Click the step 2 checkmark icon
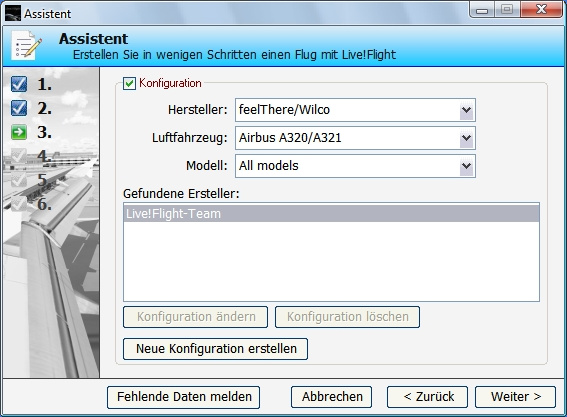 19,108
